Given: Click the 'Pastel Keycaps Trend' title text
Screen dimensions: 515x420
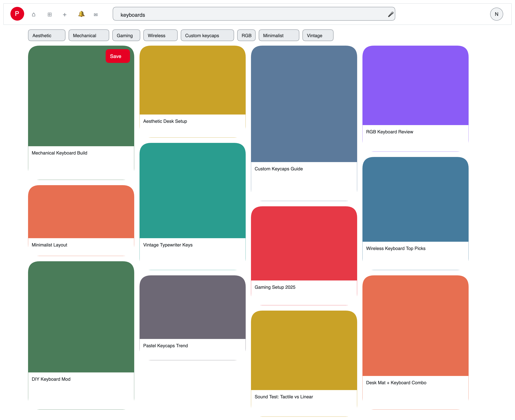Looking at the screenshot, I should point(165,346).
